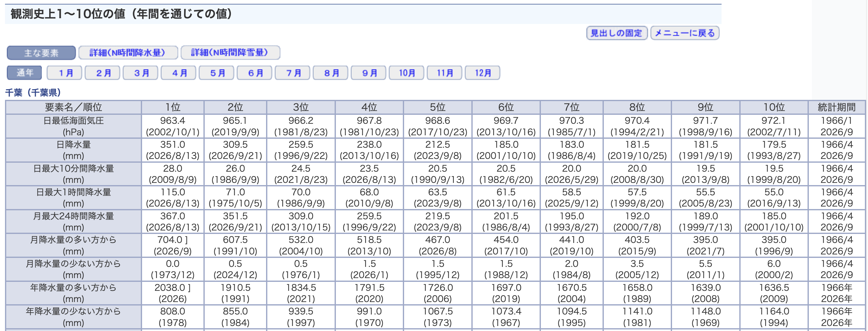Screen dimensions: 868x331
Task: Click the 808.0 (1978) cell
Action: (173, 317)
